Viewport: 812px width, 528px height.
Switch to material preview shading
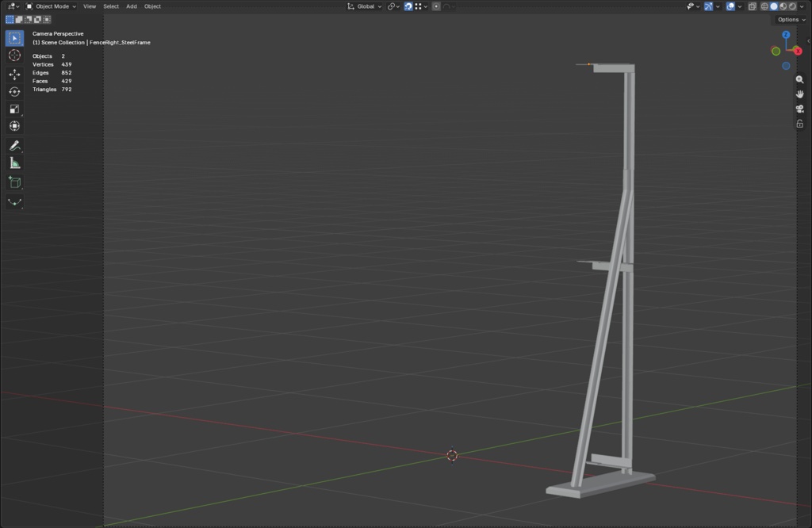tap(783, 6)
